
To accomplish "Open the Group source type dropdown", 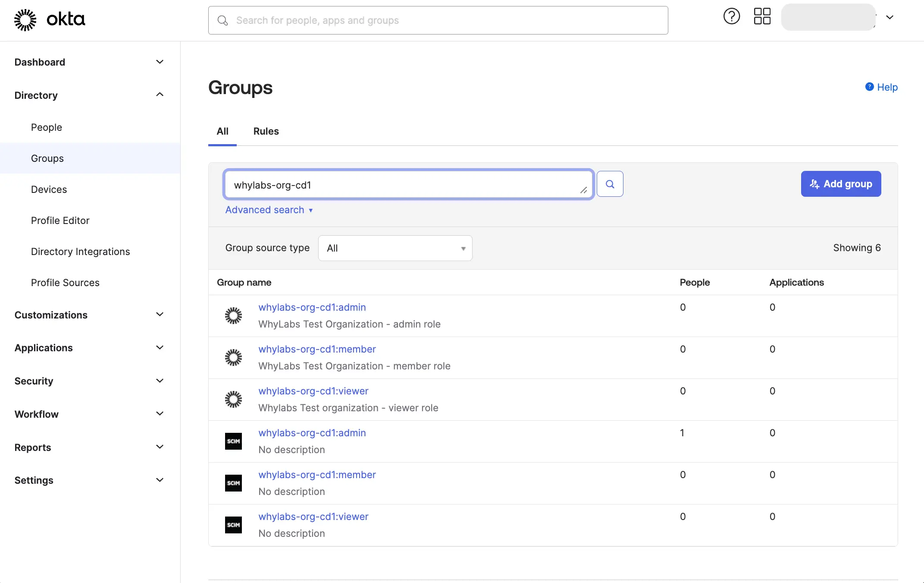I will click(395, 248).
